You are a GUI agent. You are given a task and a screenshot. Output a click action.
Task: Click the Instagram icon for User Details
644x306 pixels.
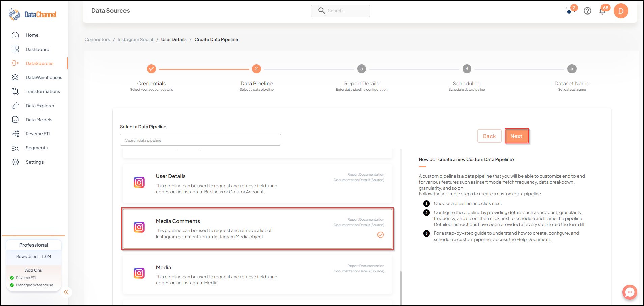pos(139,183)
